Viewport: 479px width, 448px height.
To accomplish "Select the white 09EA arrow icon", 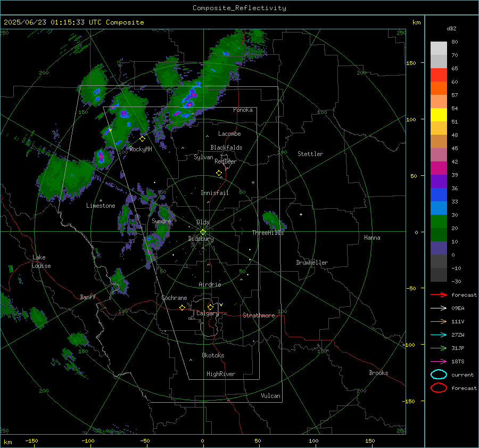I will [x=439, y=308].
